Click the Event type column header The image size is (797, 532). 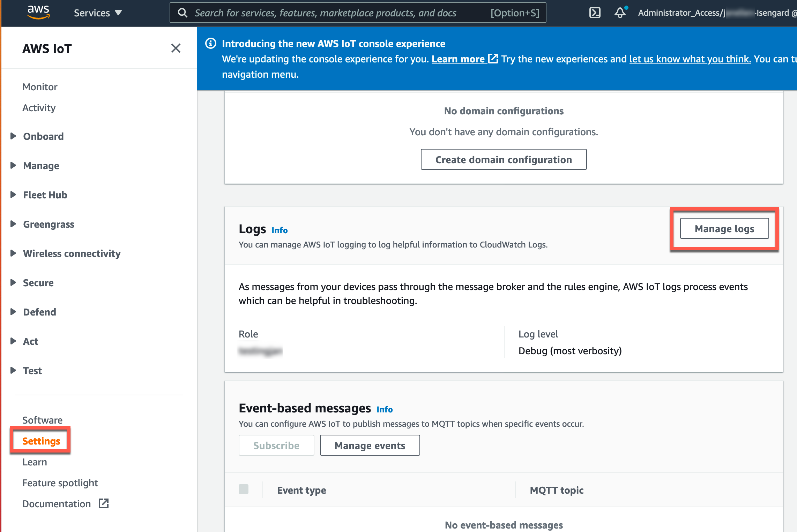pyautogui.click(x=301, y=490)
